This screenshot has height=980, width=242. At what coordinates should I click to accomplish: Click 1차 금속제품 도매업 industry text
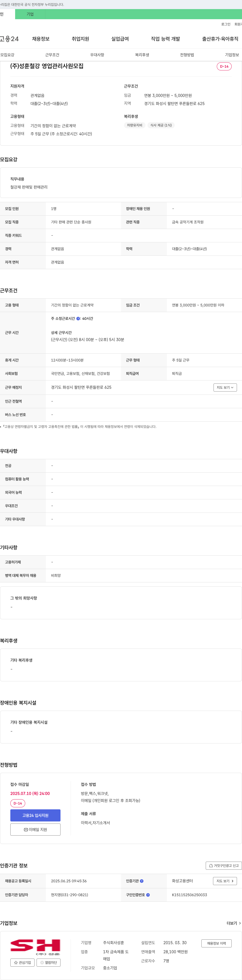(x=116, y=955)
